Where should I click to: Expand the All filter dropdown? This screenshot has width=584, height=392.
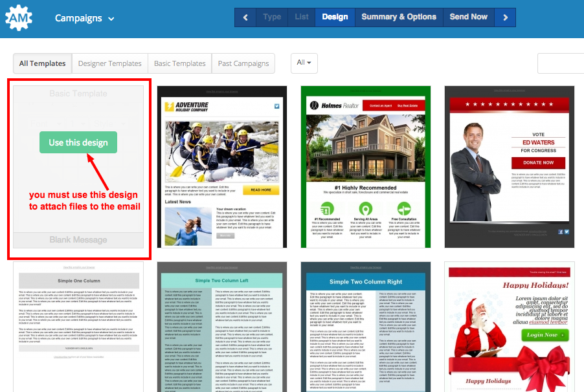(x=304, y=63)
